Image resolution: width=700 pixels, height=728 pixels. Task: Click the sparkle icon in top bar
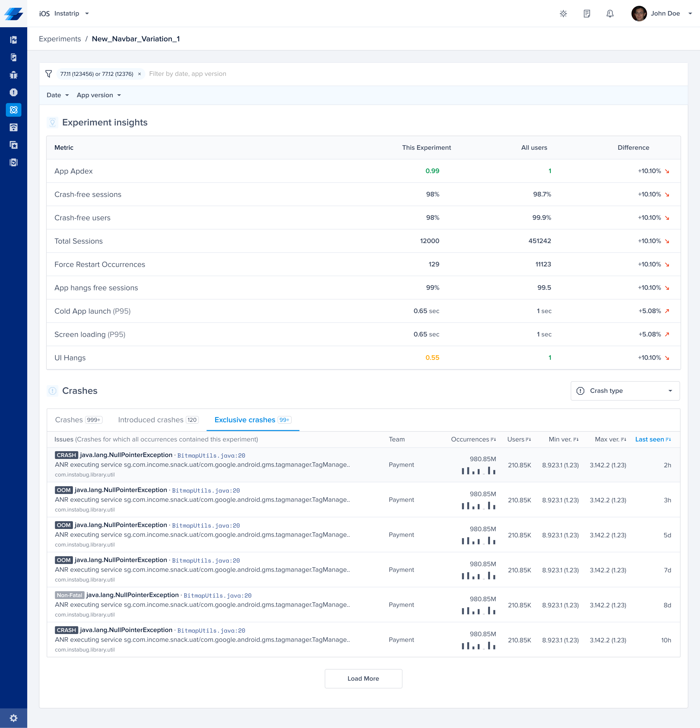[563, 14]
